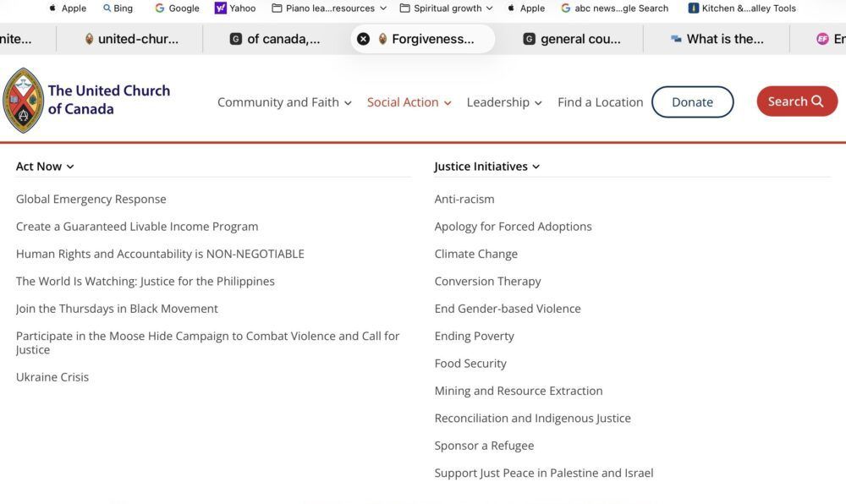Open the Ukraine Crisis link

(x=52, y=377)
